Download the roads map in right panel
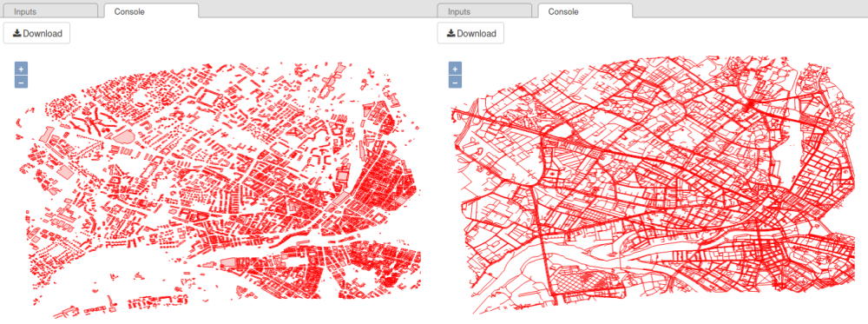This screenshot has height=324, width=868. 470,33
